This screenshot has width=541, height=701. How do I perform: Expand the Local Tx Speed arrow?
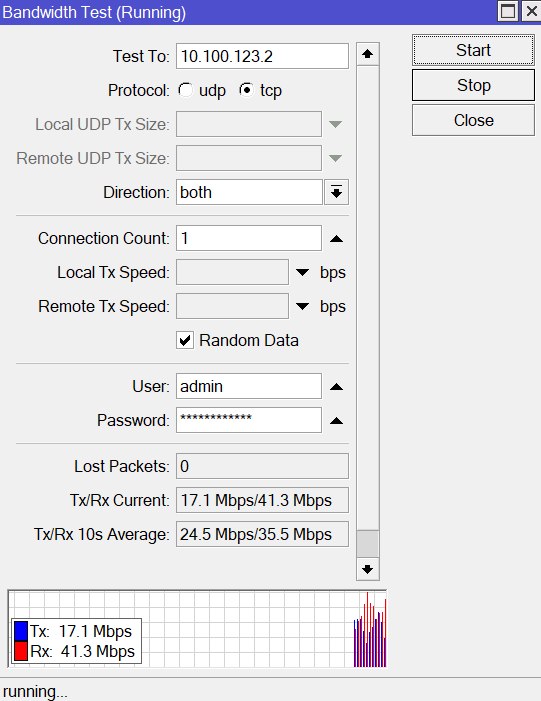click(303, 272)
